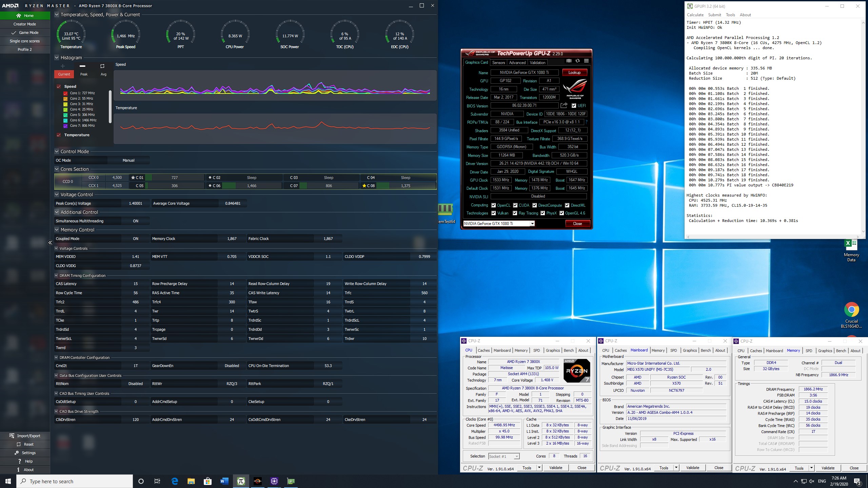
Task: Click the GPUPI horizontal scrollbar
Action: click(x=772, y=237)
